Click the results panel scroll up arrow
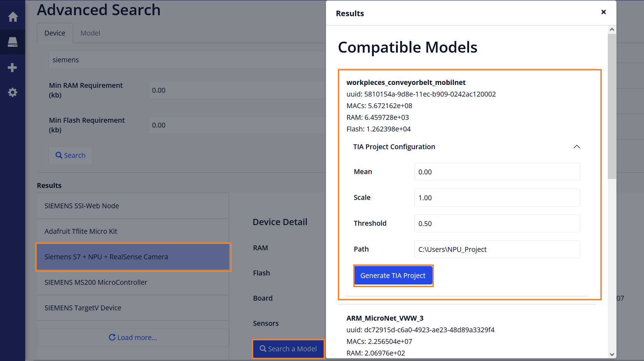The height and width of the screenshot is (361, 644). click(612, 29)
